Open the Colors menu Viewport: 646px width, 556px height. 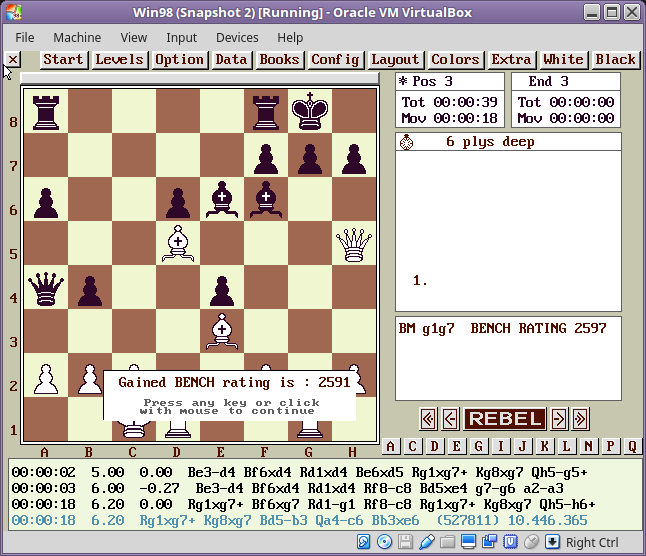[455, 60]
